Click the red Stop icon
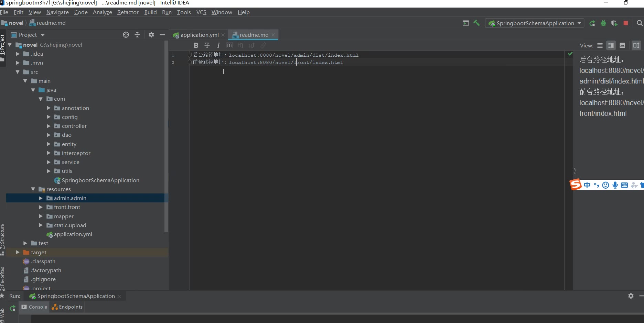 [x=626, y=23]
